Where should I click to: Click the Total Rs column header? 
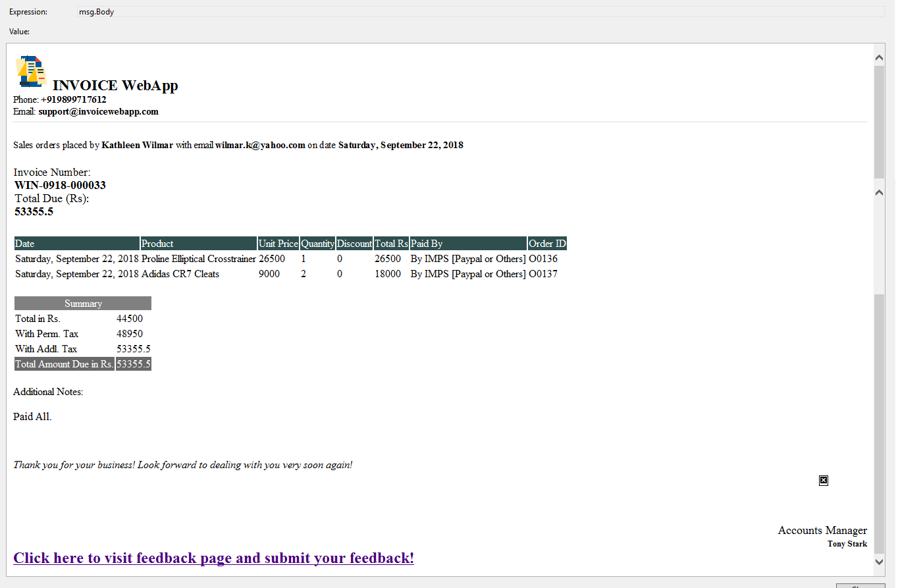(392, 244)
